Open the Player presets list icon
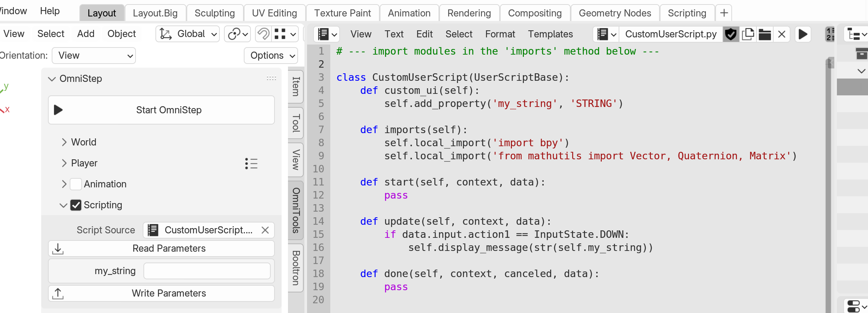 (251, 163)
